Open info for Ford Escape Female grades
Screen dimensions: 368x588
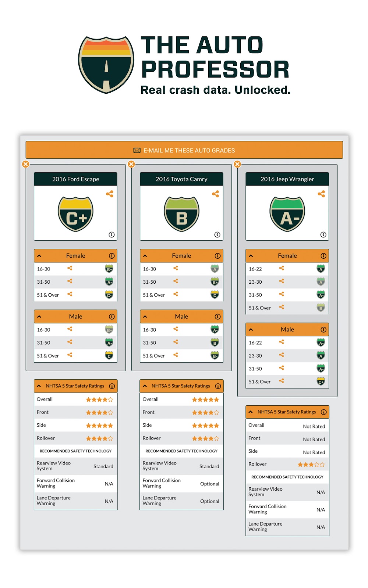tap(112, 256)
